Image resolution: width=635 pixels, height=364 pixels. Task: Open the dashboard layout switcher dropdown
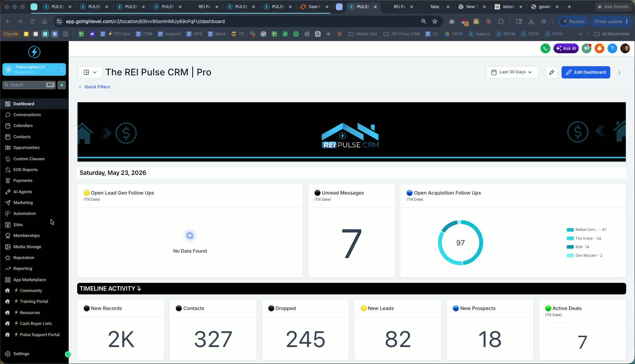[90, 72]
